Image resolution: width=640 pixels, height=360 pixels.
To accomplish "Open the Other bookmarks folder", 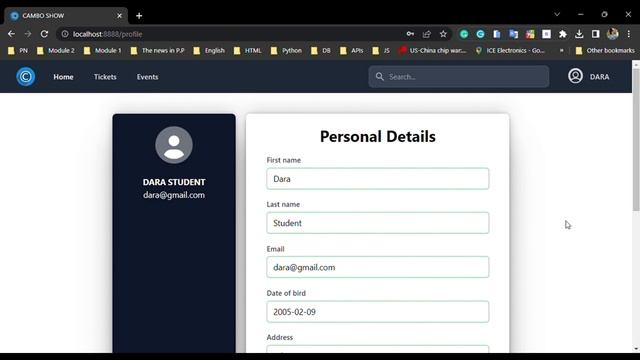I will coord(605,51).
